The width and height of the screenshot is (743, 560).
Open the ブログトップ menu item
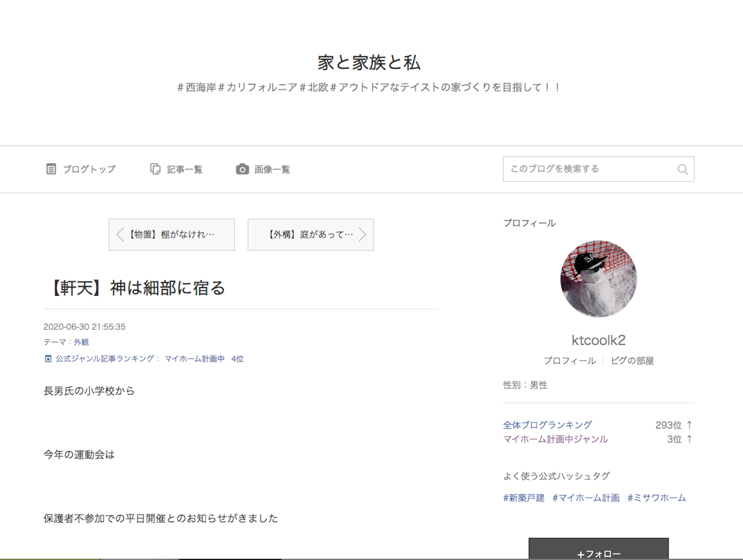click(x=81, y=169)
